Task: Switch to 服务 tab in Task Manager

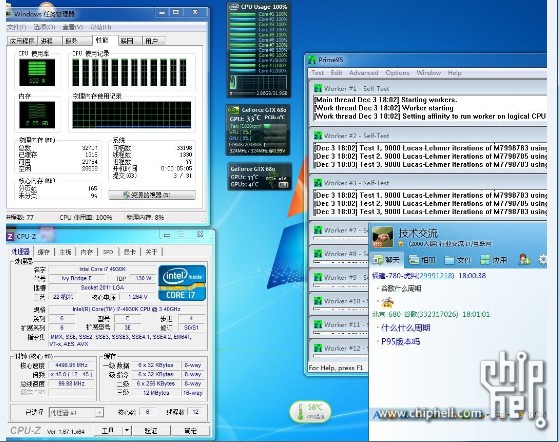Action: pos(76,41)
